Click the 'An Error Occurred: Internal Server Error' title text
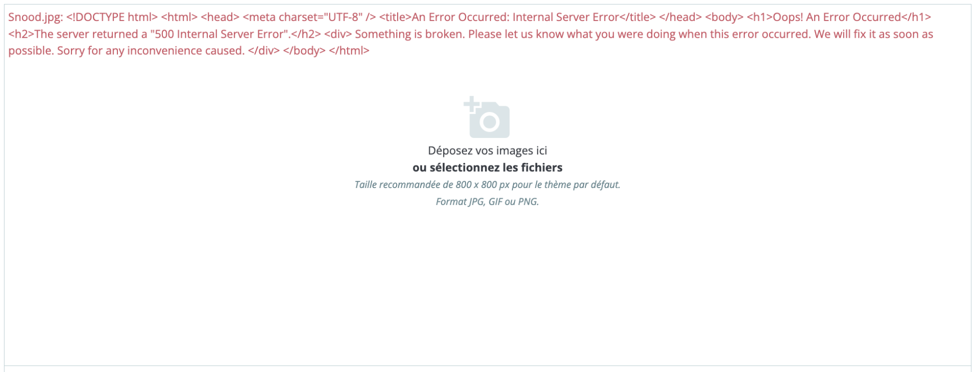The height and width of the screenshot is (372, 980). [515, 17]
